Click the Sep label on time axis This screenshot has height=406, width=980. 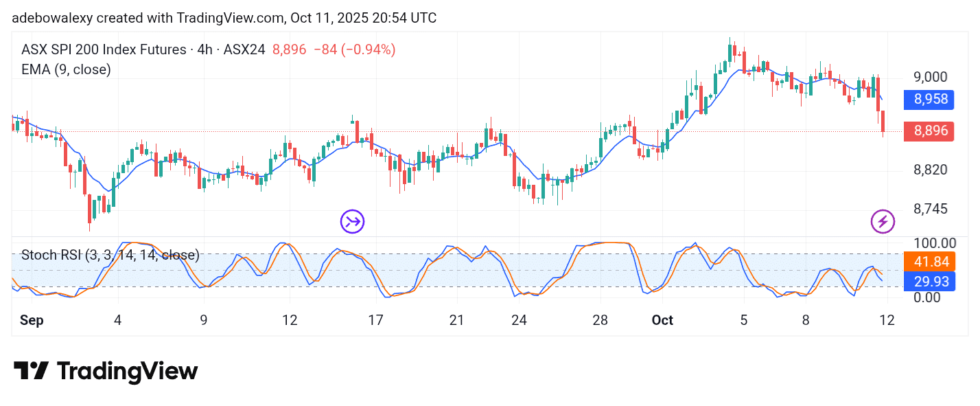pyautogui.click(x=31, y=321)
